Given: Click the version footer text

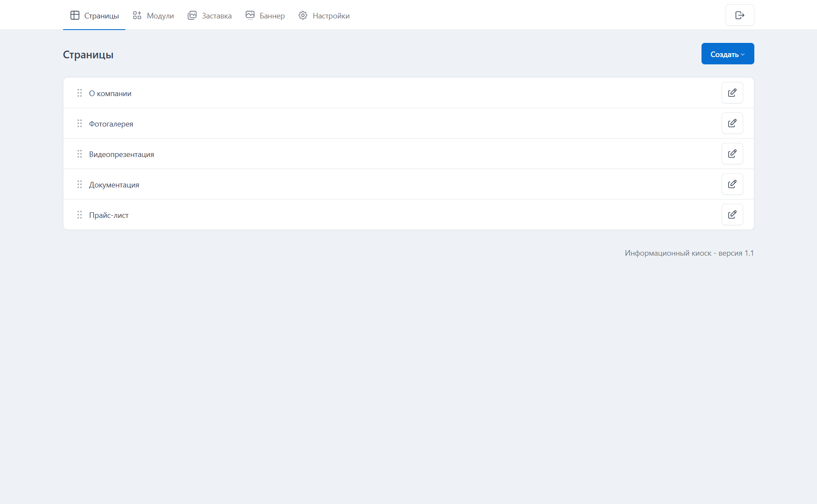Looking at the screenshot, I should [x=689, y=253].
